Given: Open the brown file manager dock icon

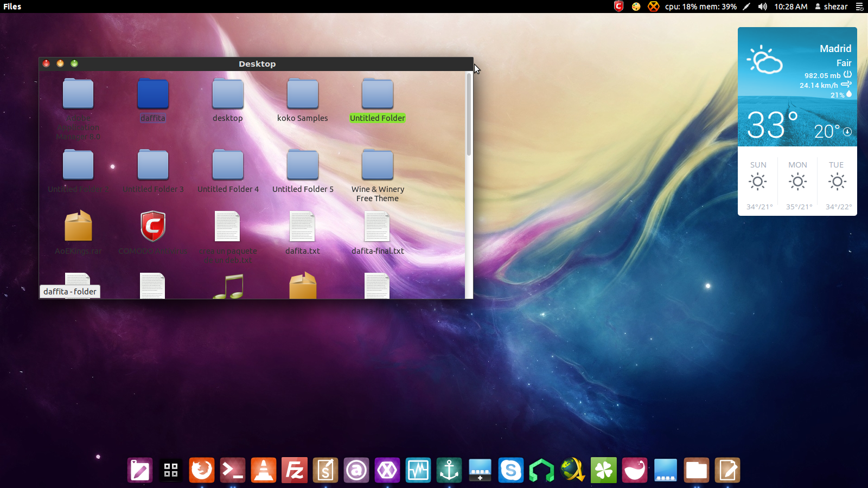Looking at the screenshot, I should tap(697, 470).
